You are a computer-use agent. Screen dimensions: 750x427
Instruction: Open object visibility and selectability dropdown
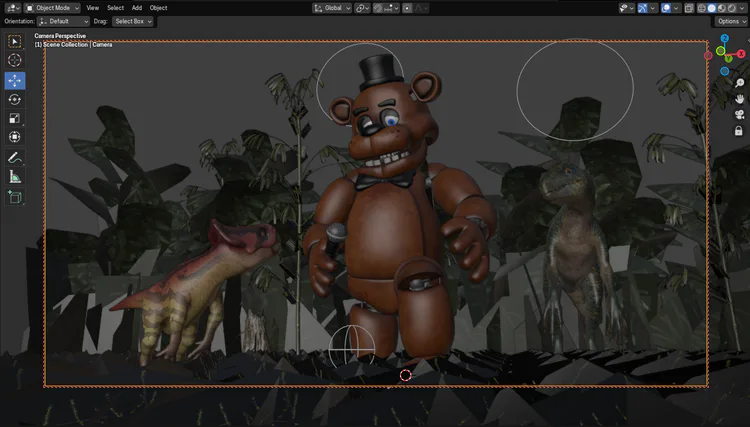point(627,8)
